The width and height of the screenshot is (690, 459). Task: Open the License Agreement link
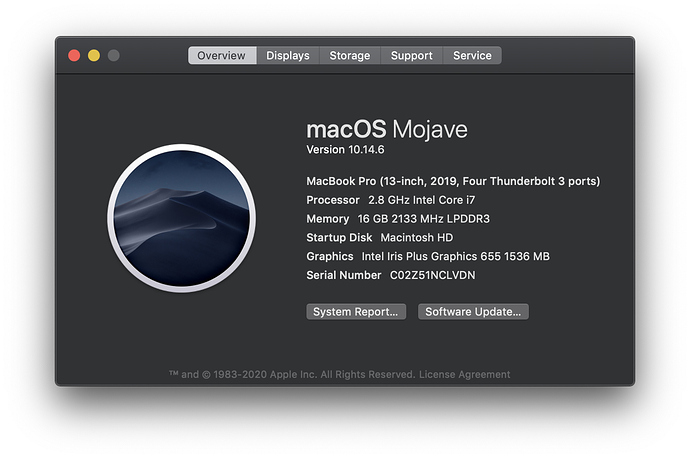tap(464, 375)
